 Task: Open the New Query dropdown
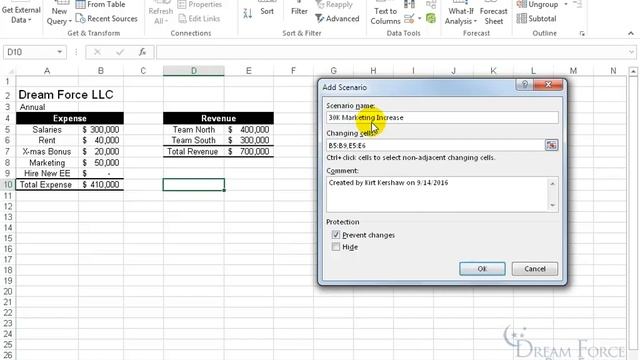[x=59, y=16]
